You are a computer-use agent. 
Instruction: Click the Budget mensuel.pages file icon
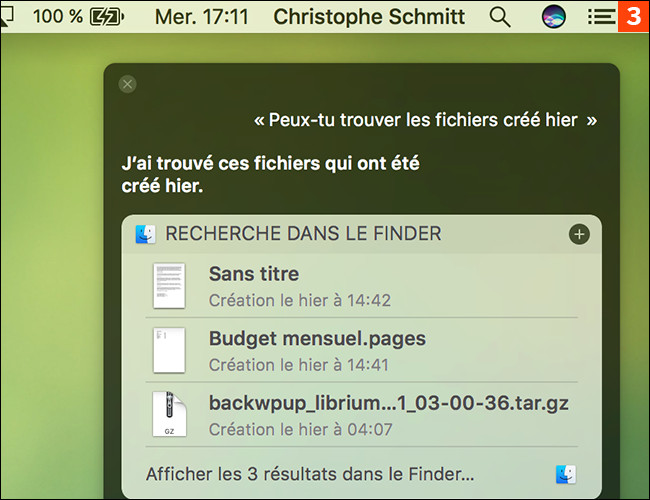(169, 350)
